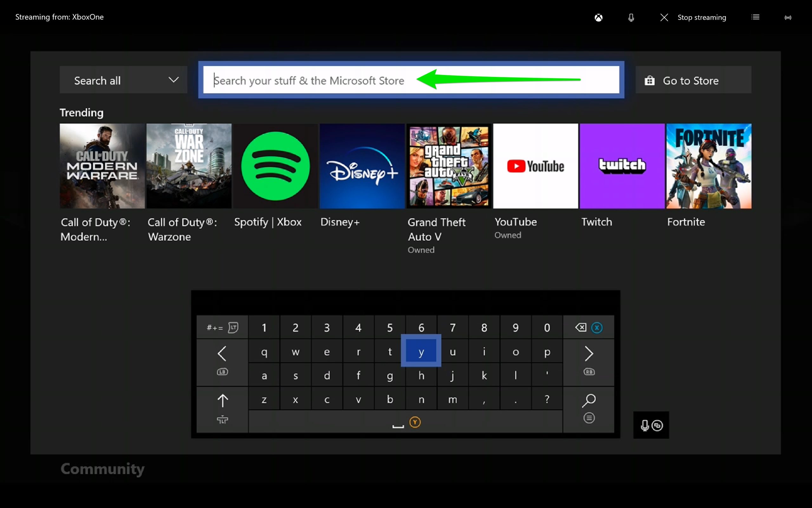
Task: Tap number 0 key
Action: (547, 327)
